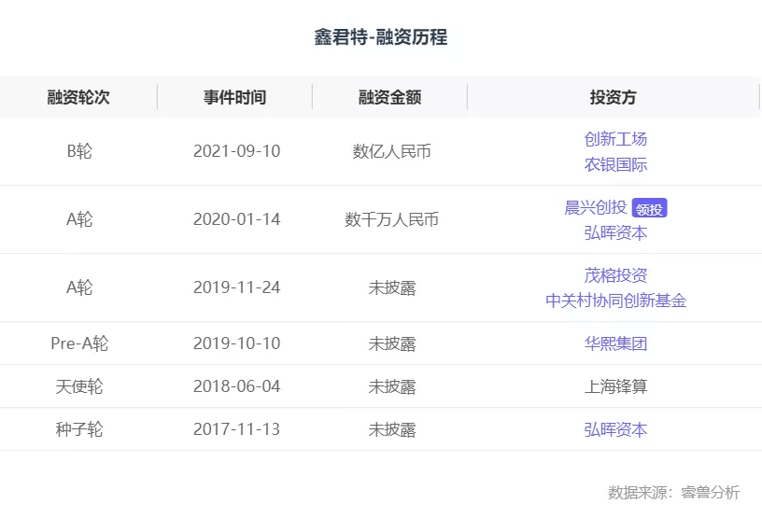762x532 pixels.
Task: Select the B轮 round cell
Action: tap(79, 151)
